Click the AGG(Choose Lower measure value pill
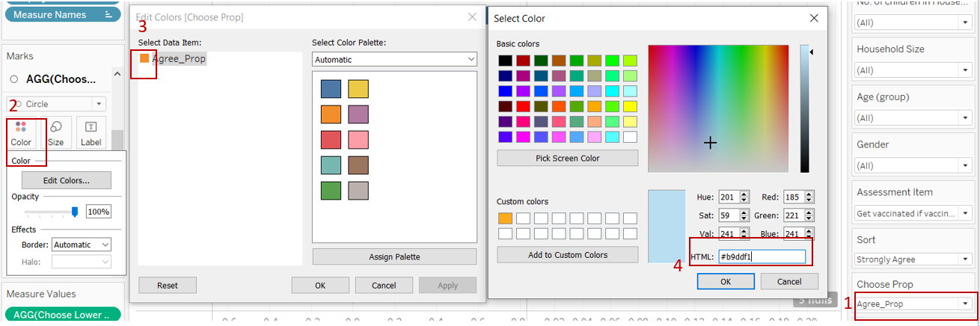The width and height of the screenshot is (980, 326). (x=62, y=315)
